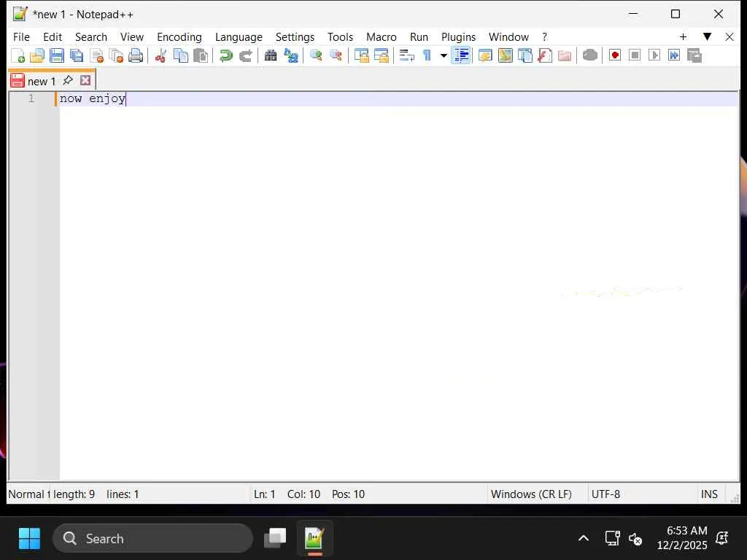Open the Plugins menu
The width and height of the screenshot is (747, 560).
[x=458, y=37]
